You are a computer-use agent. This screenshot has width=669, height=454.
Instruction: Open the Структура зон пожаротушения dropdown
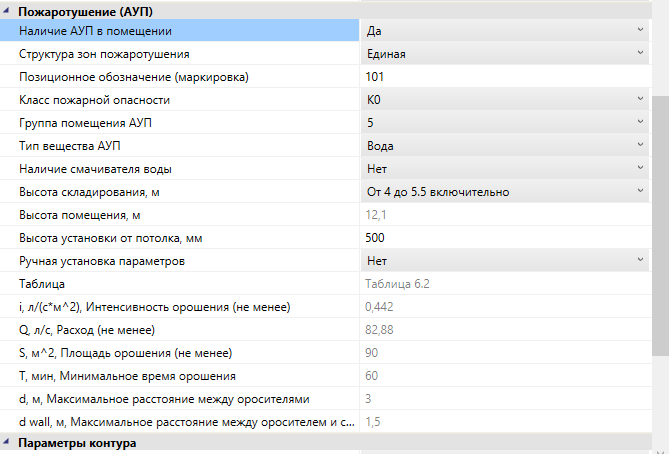point(505,54)
